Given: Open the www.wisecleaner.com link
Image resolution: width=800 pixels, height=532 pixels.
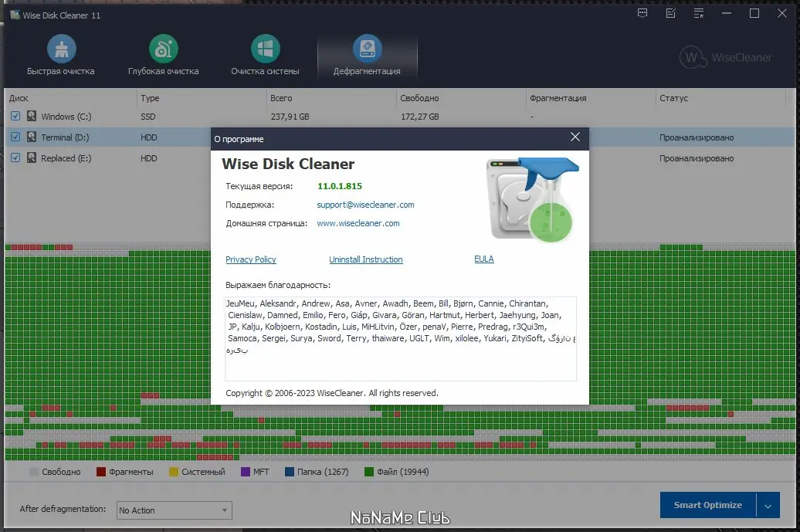Looking at the screenshot, I should [x=358, y=223].
